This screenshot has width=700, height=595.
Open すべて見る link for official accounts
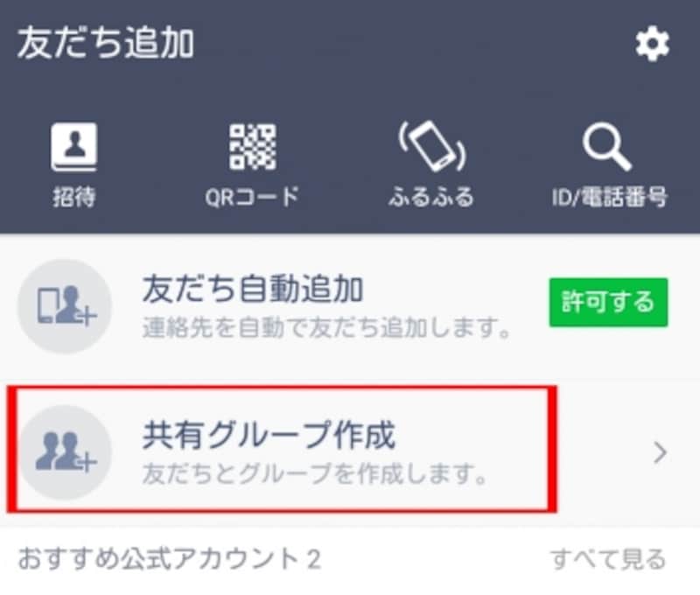click(608, 559)
